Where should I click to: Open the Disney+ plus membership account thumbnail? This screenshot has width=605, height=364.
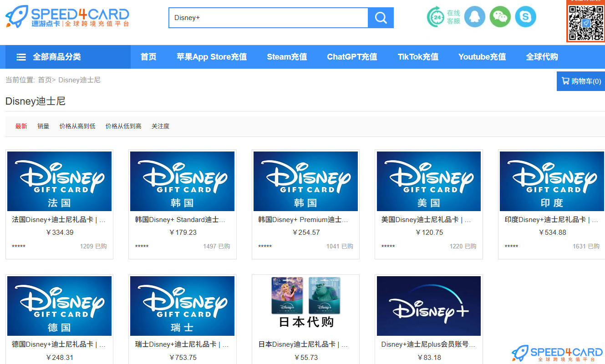pyautogui.click(x=429, y=306)
